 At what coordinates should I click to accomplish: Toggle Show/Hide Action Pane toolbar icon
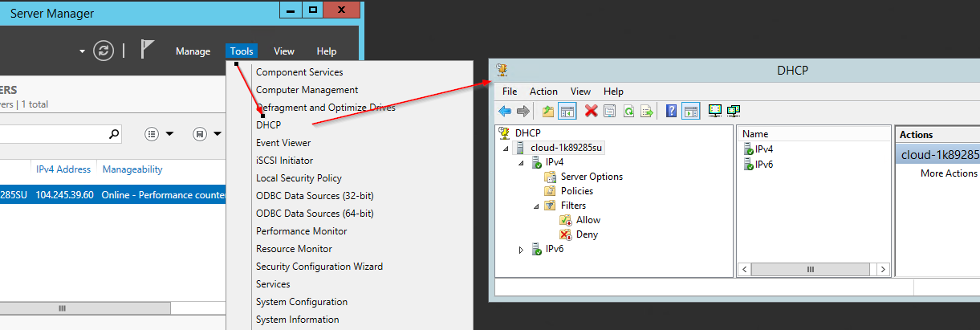(690, 112)
